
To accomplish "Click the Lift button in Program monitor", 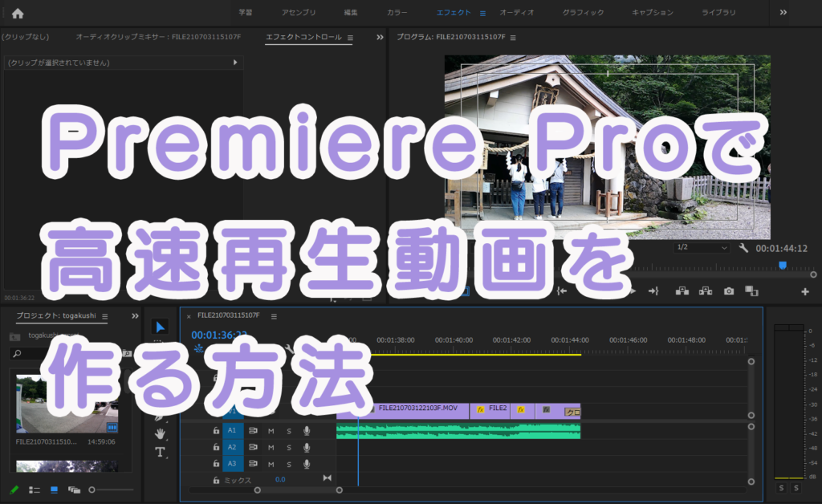I will [682, 291].
